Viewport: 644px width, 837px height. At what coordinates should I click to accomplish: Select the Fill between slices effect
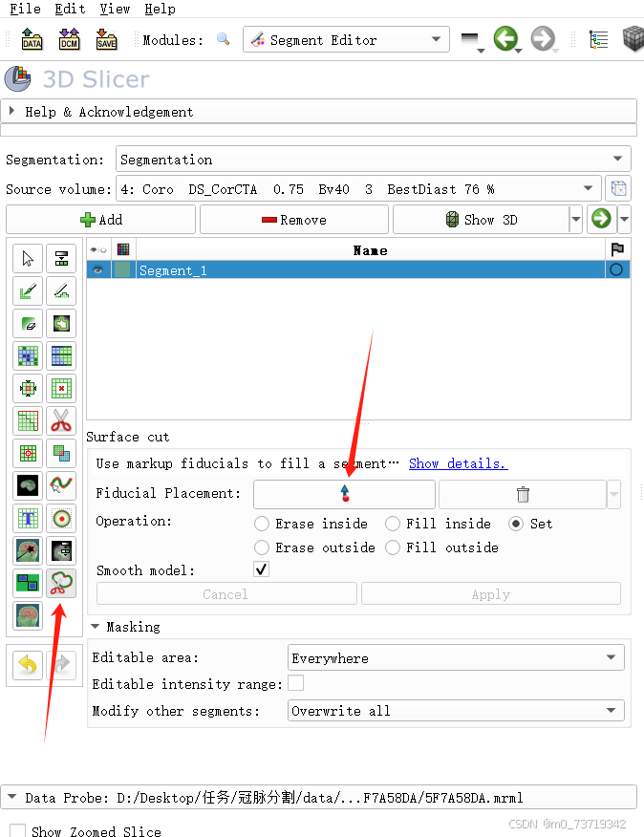pos(61,356)
